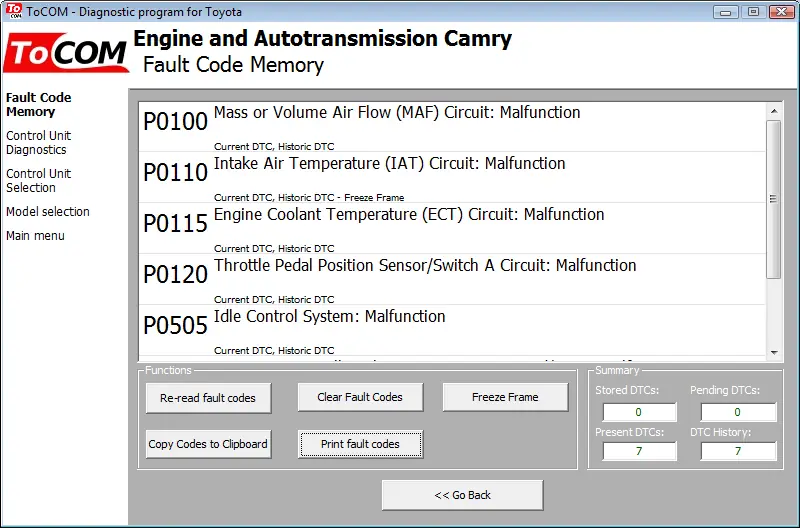This screenshot has height=528, width=800.
Task: Go to Model selection
Action: coord(47,211)
